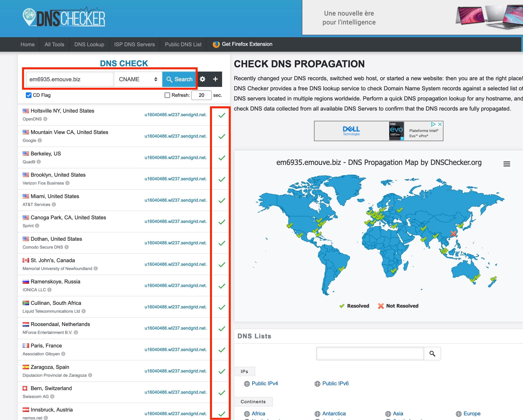The height and width of the screenshot is (420, 523).
Task: Close the Dell ad with X icon
Action: [x=440, y=124]
